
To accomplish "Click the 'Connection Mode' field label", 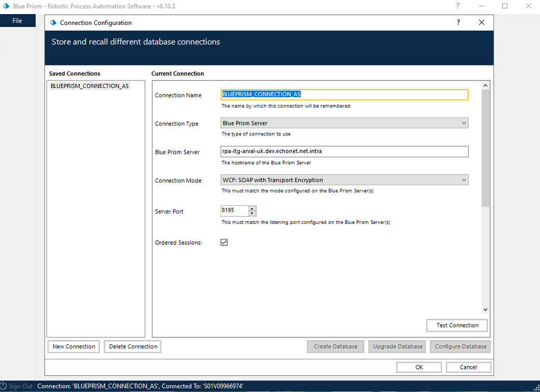I will coord(178,181).
